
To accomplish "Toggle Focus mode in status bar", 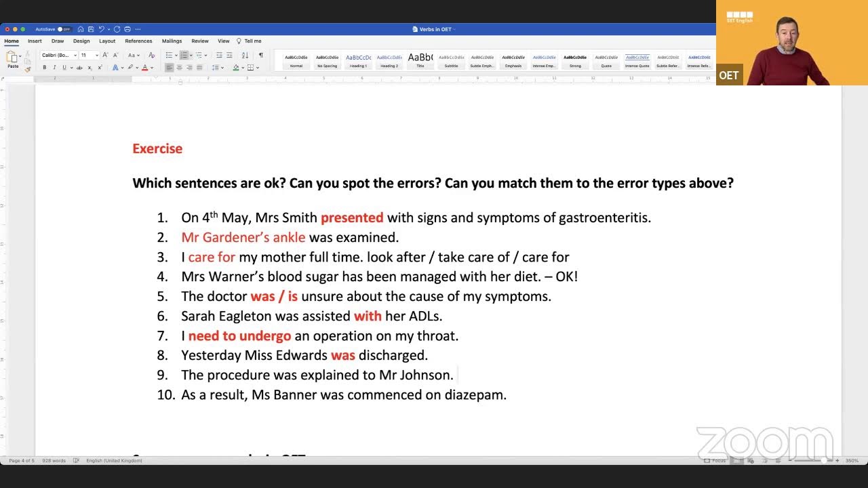I will [x=715, y=460].
